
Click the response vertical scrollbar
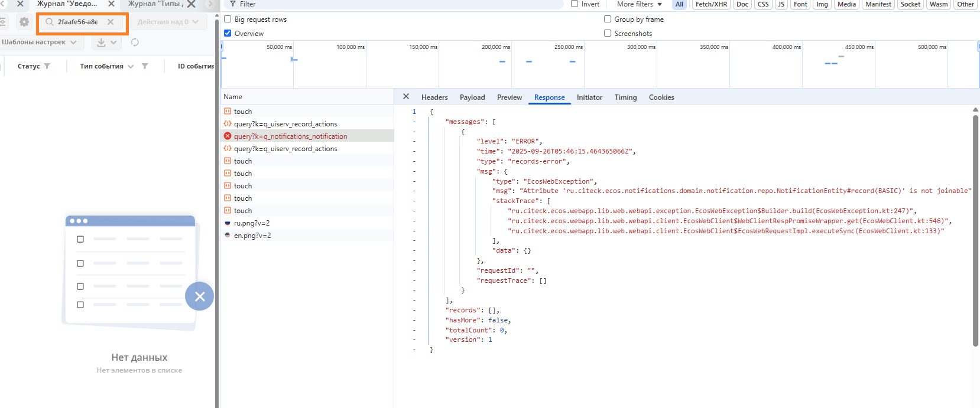point(975,230)
